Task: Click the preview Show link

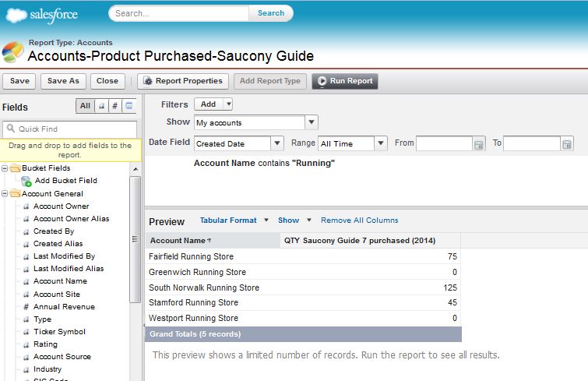Action: [x=288, y=220]
